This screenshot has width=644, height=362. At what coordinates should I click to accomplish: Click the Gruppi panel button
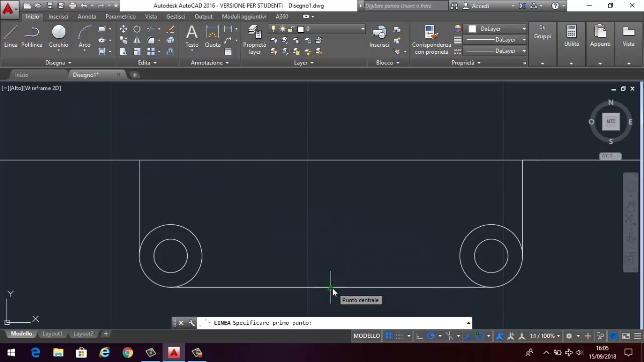[542, 32]
